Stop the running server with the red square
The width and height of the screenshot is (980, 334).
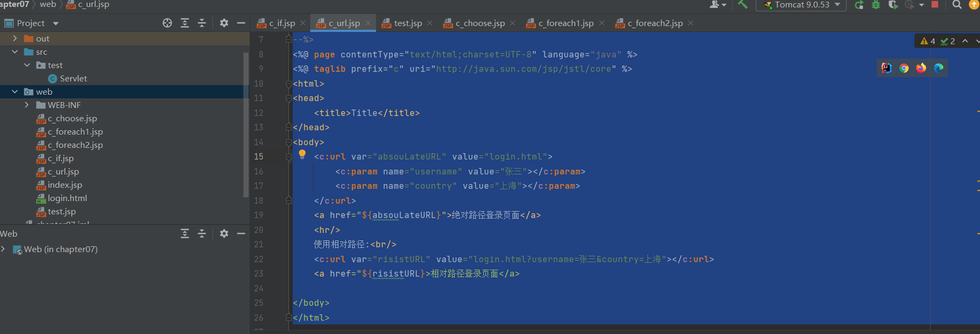[935, 4]
